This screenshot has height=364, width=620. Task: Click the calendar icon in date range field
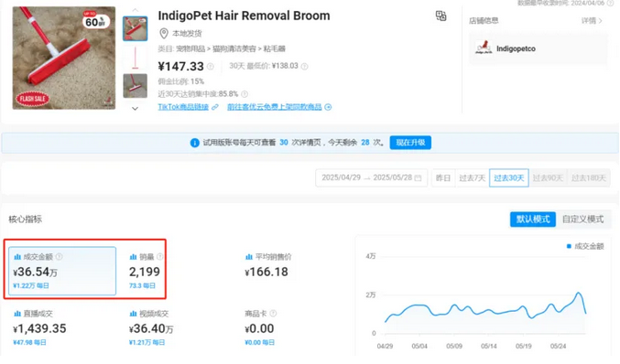[418, 178]
